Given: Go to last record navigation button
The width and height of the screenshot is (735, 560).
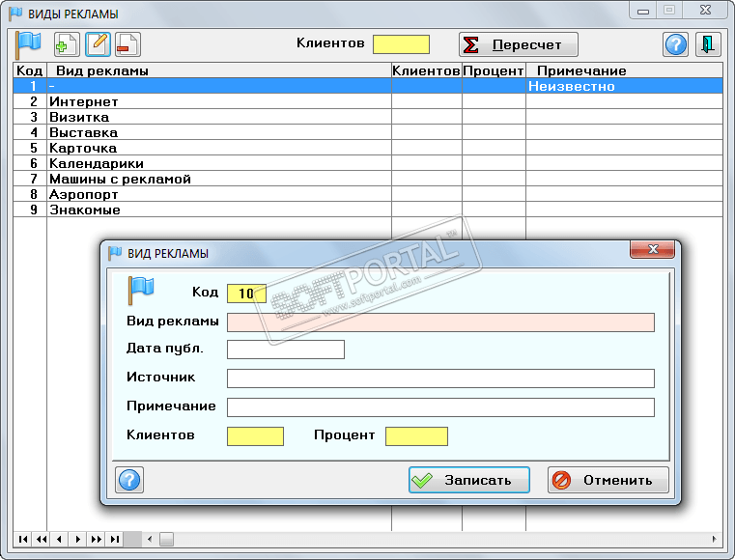Looking at the screenshot, I should click(x=114, y=540).
